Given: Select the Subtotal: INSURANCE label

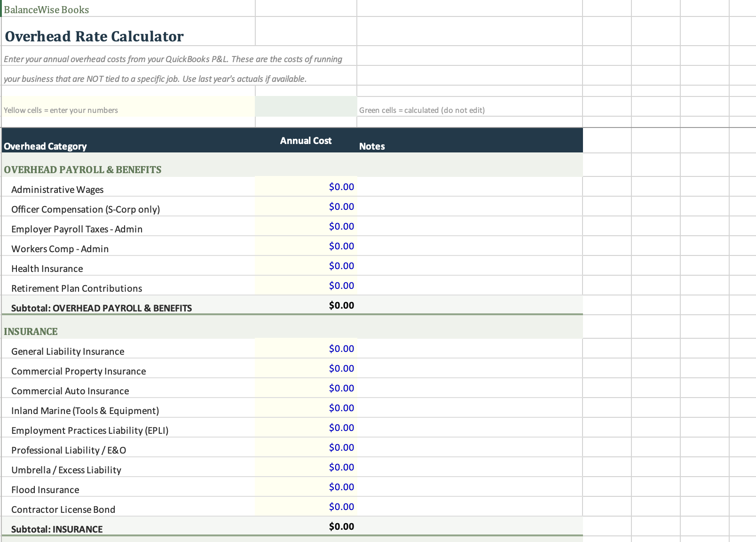Looking at the screenshot, I should point(57,529).
